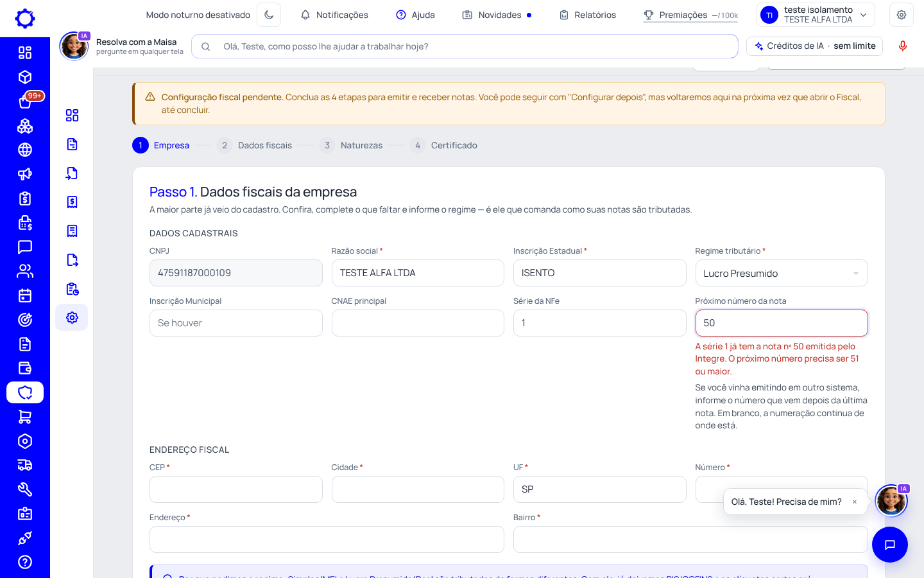Open the settings gear button at top right
Screen dimensions: 924x578
click(902, 15)
